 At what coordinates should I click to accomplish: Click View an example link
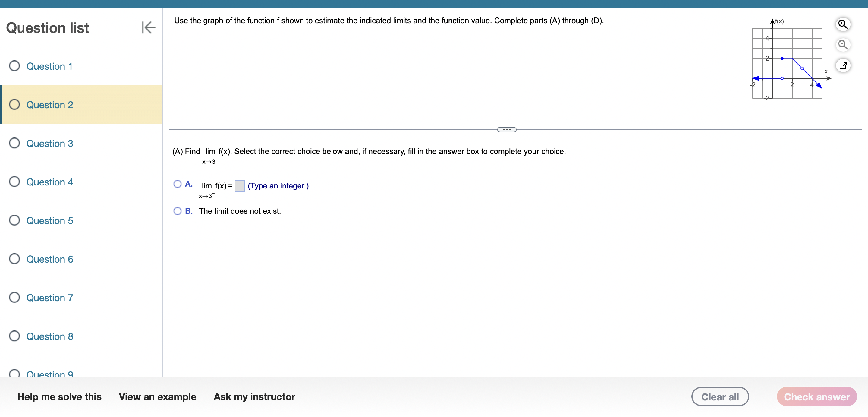click(x=157, y=397)
